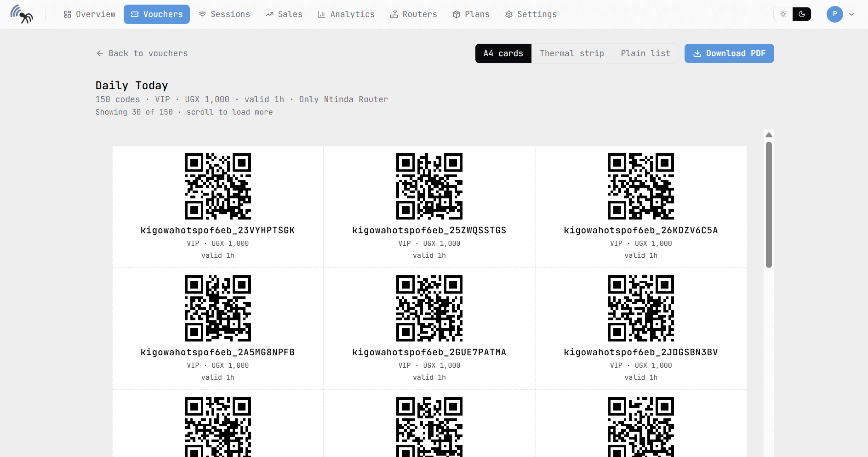Image resolution: width=868 pixels, height=457 pixels.
Task: Click the Settings gear icon
Action: click(509, 14)
